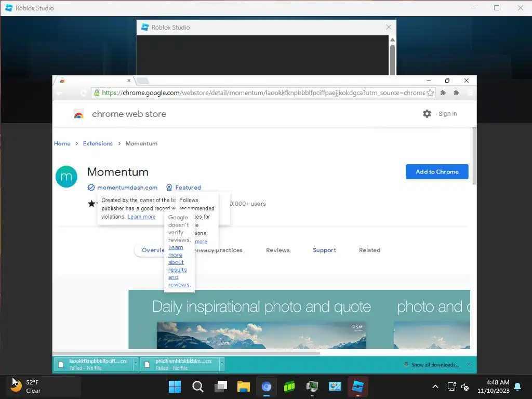Viewport: 532px width, 399px height.
Task: Click the taskbar clock showing 4:48 AM
Action: click(x=494, y=387)
